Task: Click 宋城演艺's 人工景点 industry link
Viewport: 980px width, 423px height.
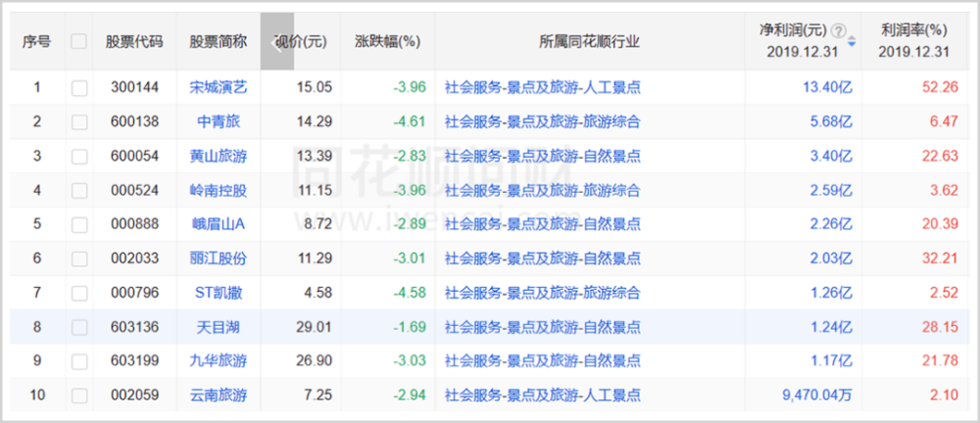Action: point(612,87)
